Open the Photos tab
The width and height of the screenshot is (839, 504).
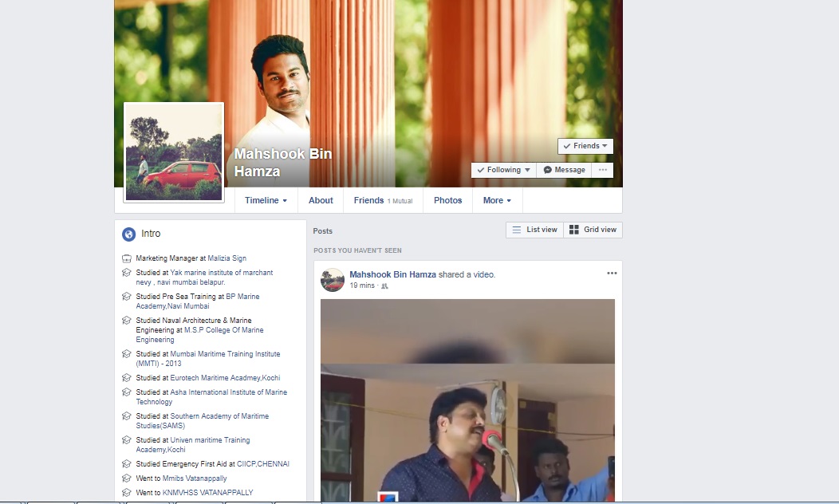point(448,200)
